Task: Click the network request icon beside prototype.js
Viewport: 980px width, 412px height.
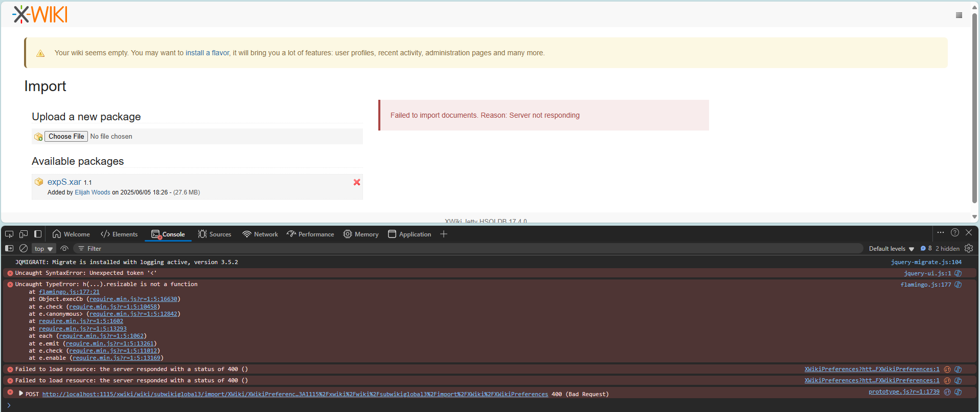Action: click(x=947, y=392)
